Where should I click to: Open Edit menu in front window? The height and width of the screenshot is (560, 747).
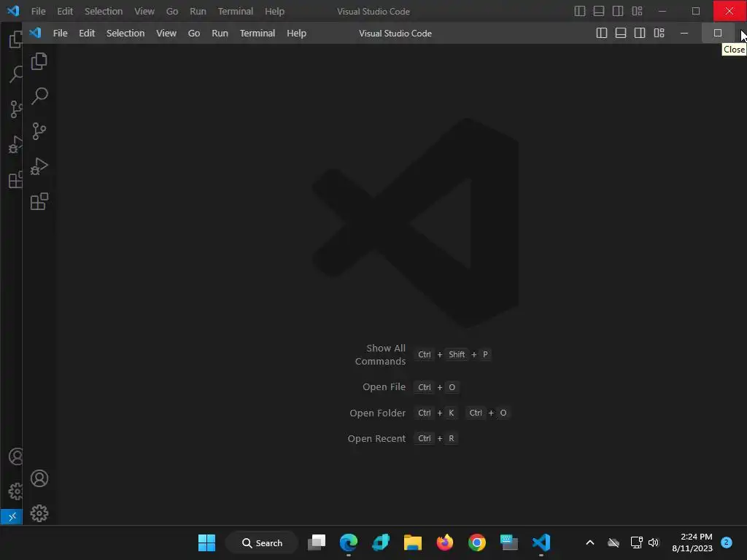pos(87,34)
